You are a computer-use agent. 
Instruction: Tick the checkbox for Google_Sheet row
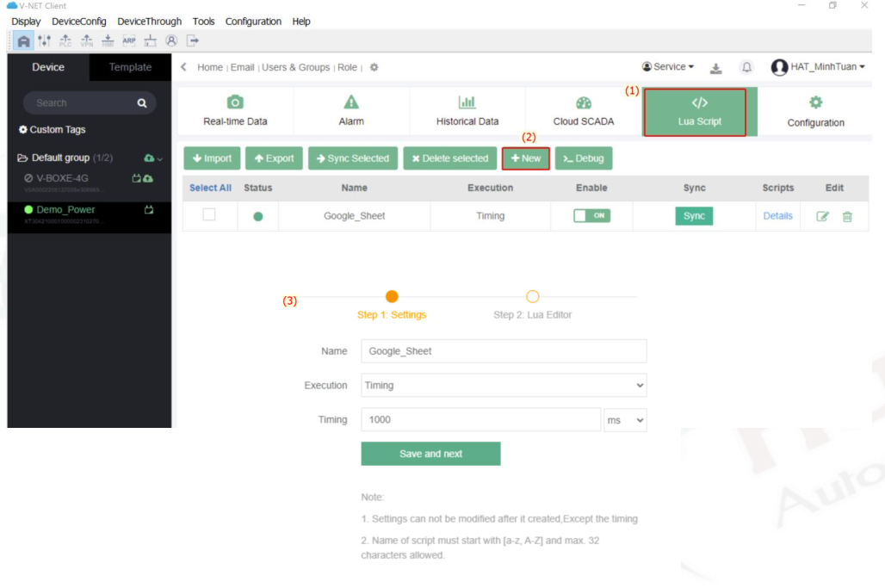tap(209, 215)
